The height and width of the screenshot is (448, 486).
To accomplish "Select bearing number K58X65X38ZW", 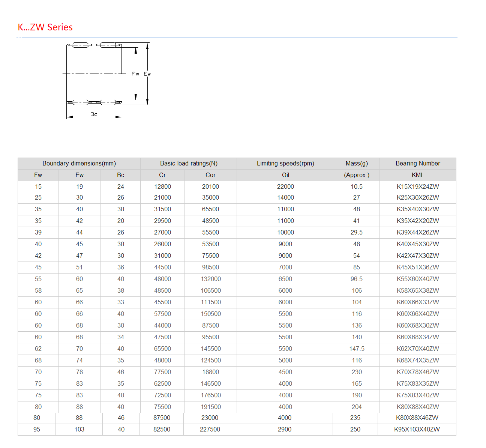I will (418, 290).
